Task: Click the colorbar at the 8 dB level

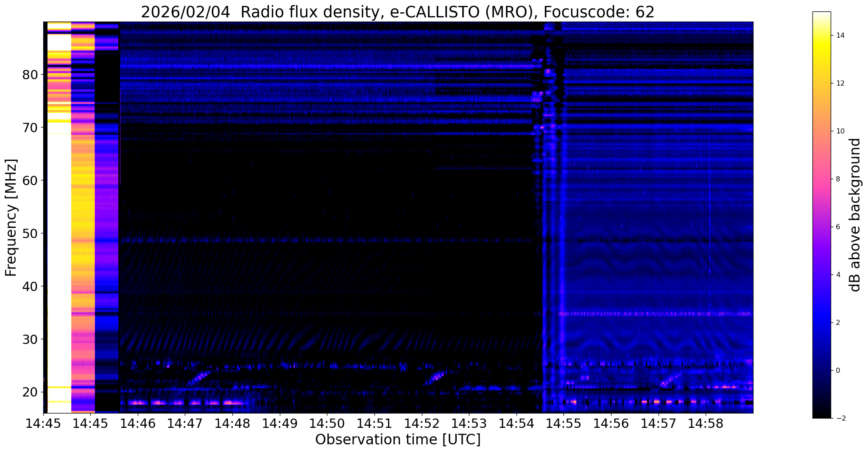Action: (x=821, y=179)
